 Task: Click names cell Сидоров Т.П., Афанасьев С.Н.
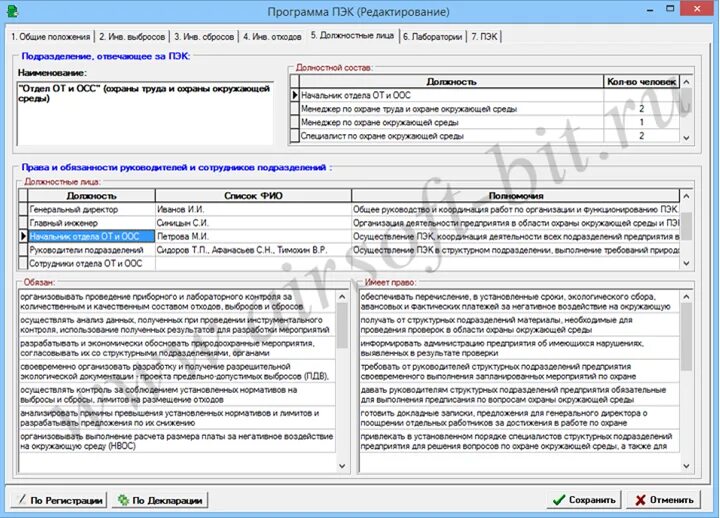(x=253, y=250)
